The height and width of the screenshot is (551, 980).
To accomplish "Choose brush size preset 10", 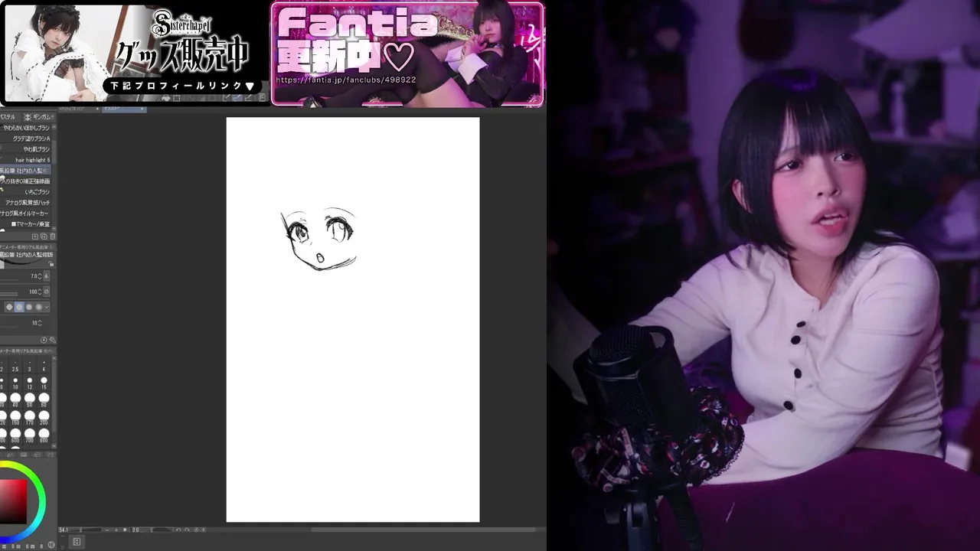I will click(x=15, y=383).
